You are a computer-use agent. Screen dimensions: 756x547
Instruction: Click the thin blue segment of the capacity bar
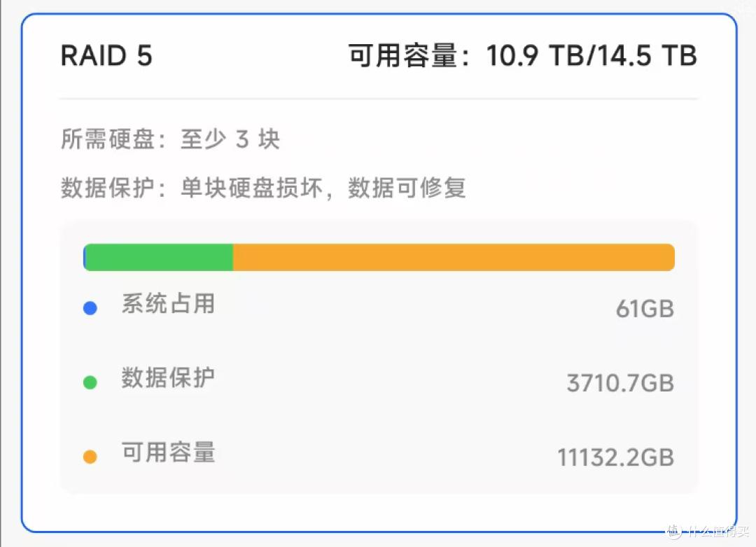pyautogui.click(x=85, y=257)
